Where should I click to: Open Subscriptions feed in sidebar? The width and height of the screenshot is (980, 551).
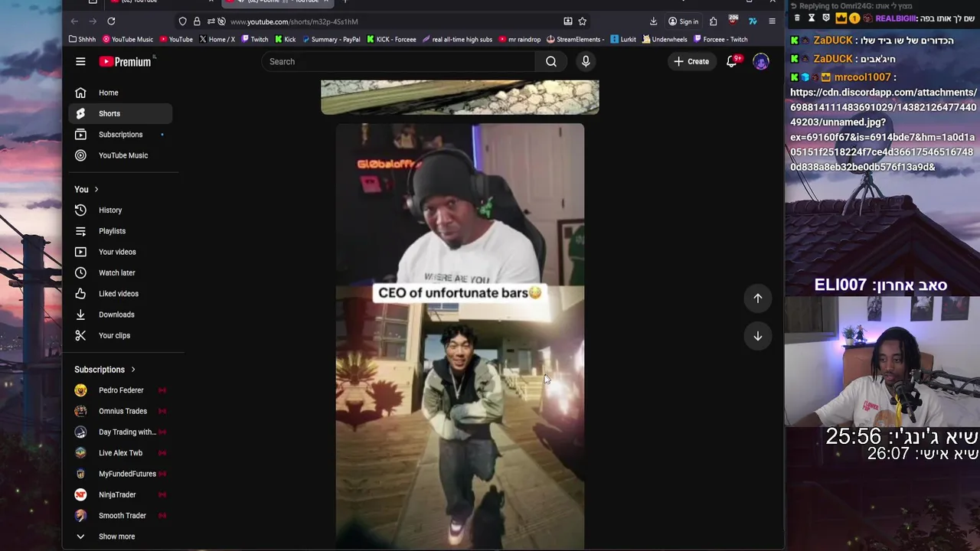pyautogui.click(x=120, y=135)
